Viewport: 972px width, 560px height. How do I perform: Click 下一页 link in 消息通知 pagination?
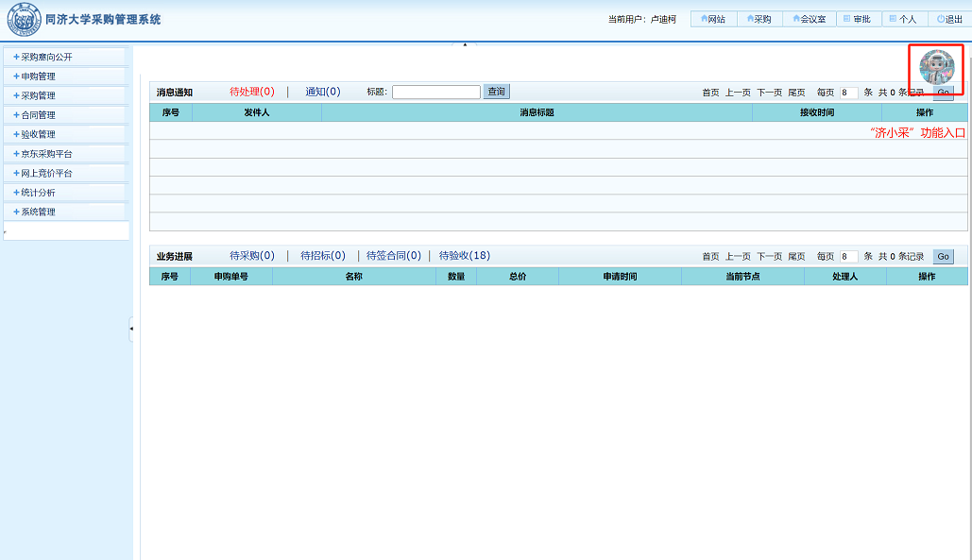click(x=769, y=93)
